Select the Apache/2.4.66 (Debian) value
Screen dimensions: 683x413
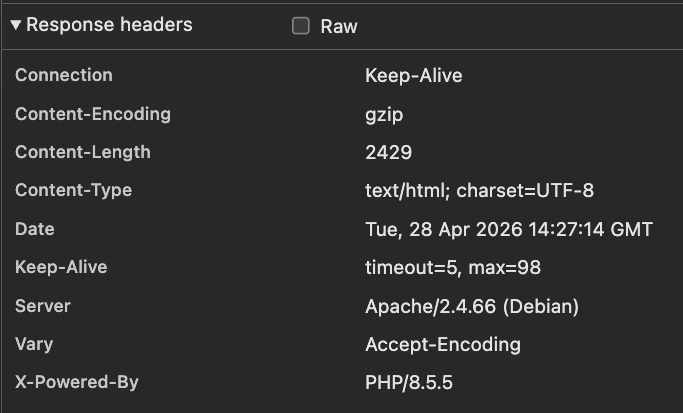472,306
